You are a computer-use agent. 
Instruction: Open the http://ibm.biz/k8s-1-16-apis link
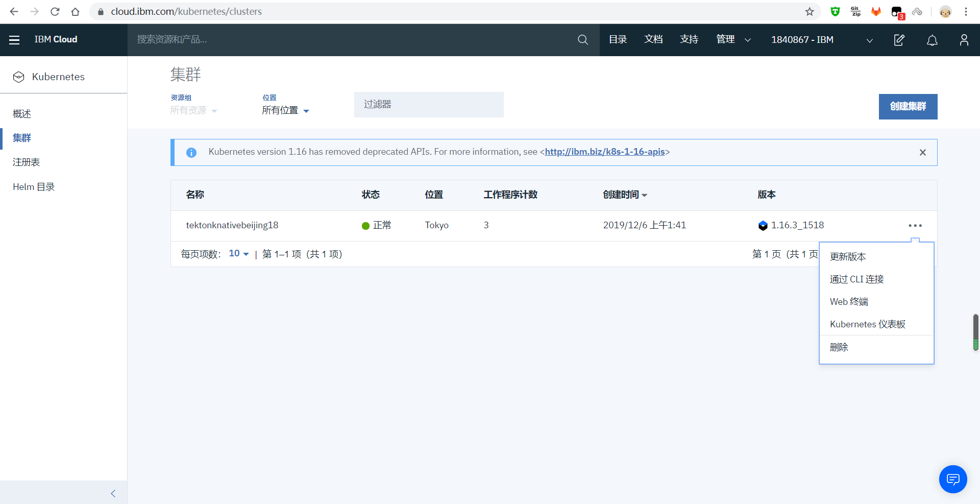coord(605,152)
